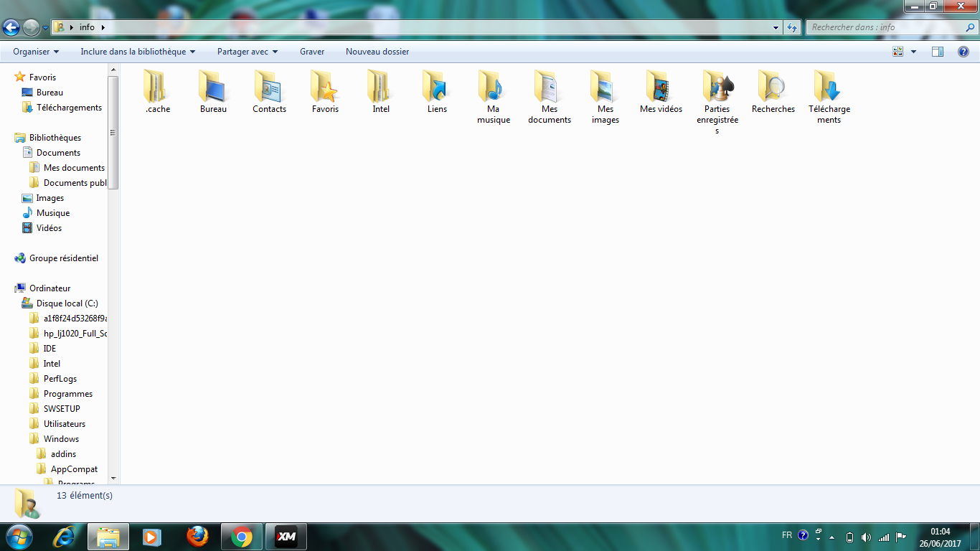Click the Recherches folder icon
The width and height of the screenshot is (980, 551).
click(773, 87)
